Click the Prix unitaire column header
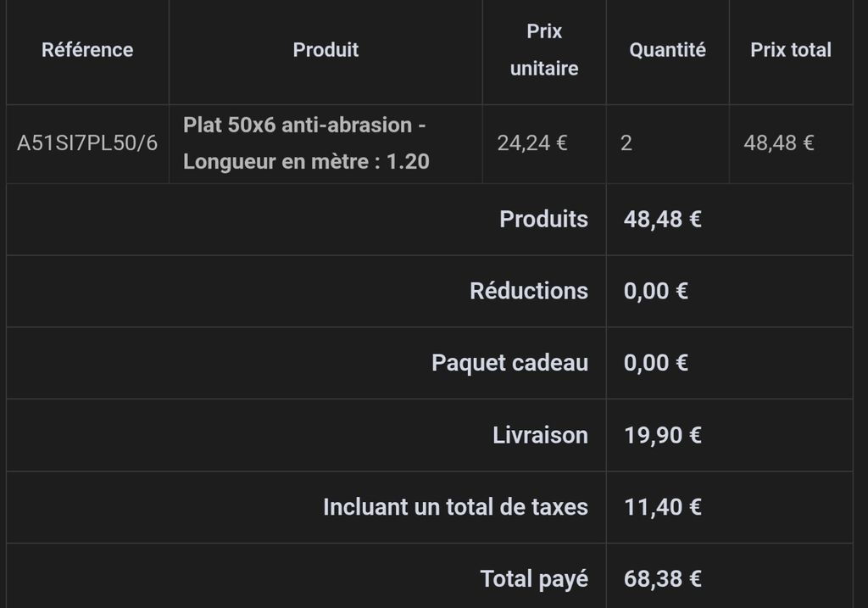The image size is (868, 608). pyautogui.click(x=544, y=50)
